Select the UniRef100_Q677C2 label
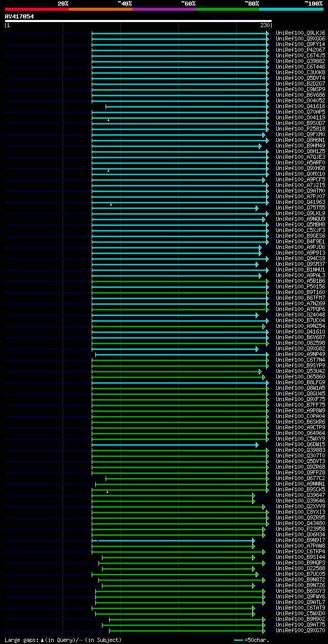The image size is (328, 644). coord(300,479)
